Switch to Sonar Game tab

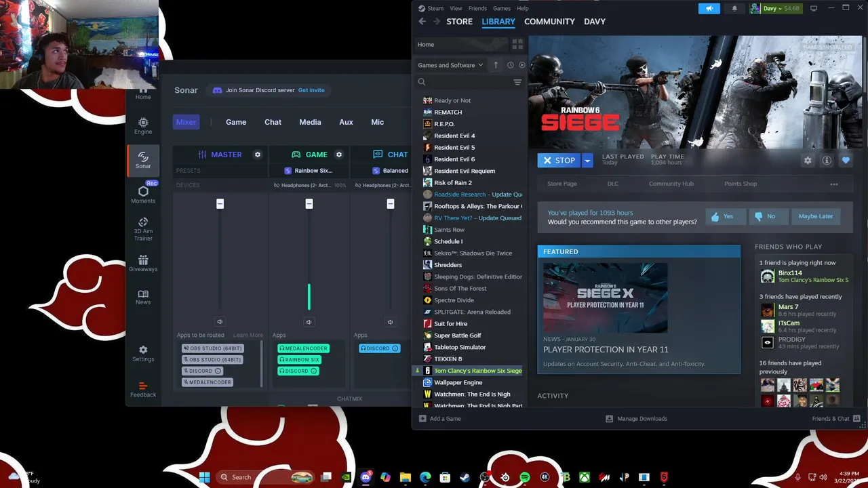point(236,122)
